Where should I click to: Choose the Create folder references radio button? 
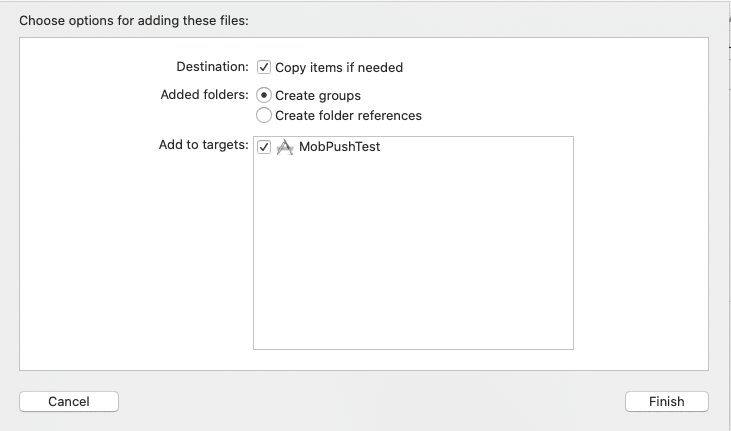(264, 115)
